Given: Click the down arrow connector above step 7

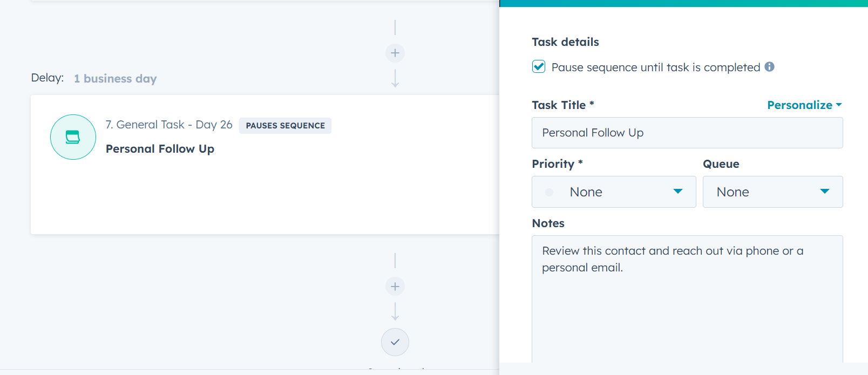Looking at the screenshot, I should pos(395,79).
